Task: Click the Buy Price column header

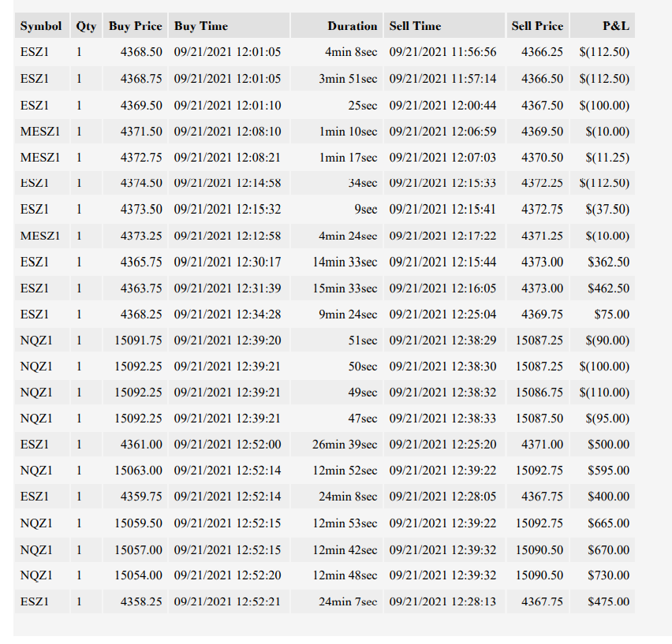Action: tap(136, 26)
